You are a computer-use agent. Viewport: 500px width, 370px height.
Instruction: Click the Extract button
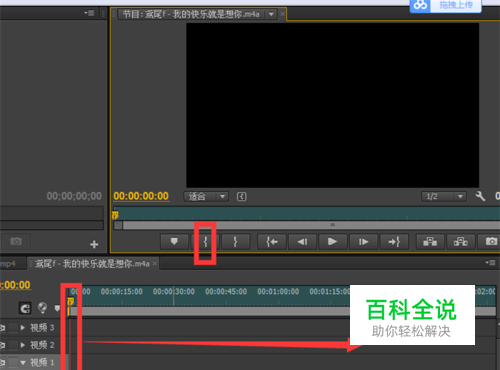(461, 241)
